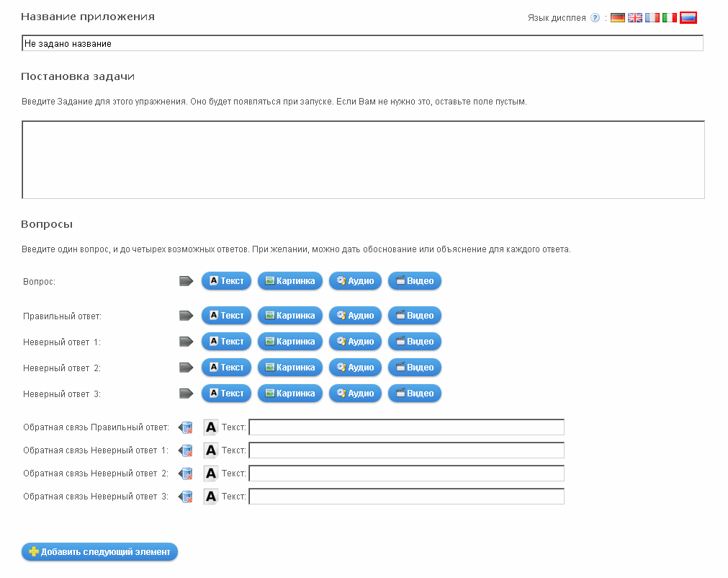This screenshot has height=578, width=728.
Task: Click the Постановка задачи heading
Action: [x=78, y=76]
